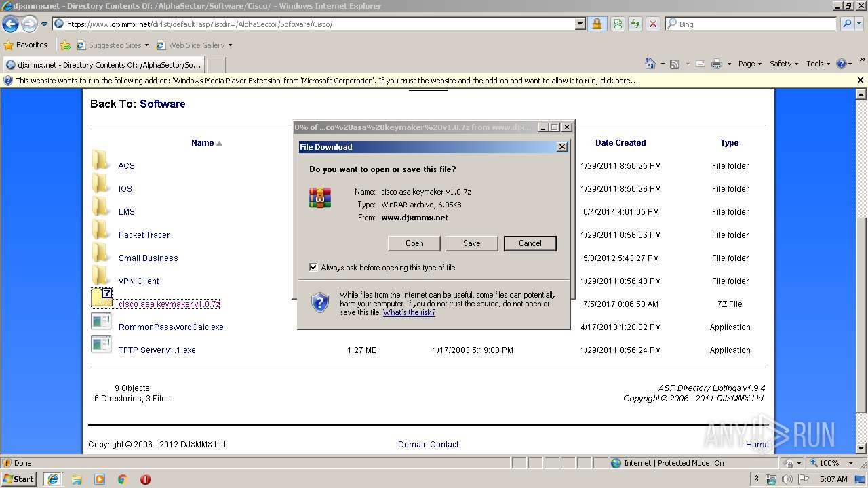868x488 pixels.
Task: Open the ACS folder link
Action: coord(126,166)
